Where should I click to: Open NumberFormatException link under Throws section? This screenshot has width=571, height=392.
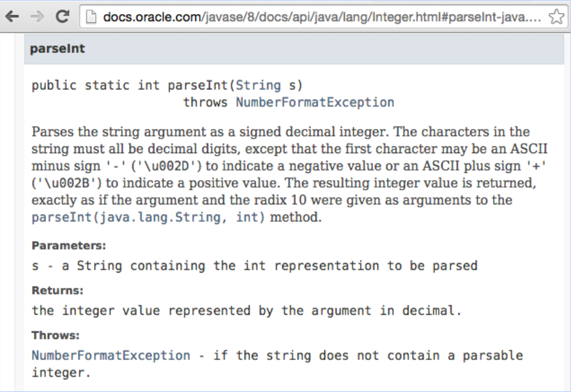pyautogui.click(x=111, y=356)
